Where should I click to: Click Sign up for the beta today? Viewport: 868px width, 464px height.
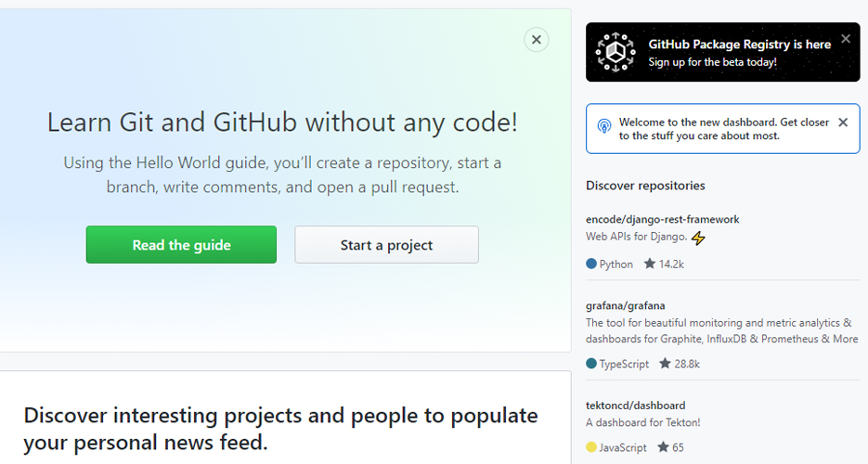[712, 62]
